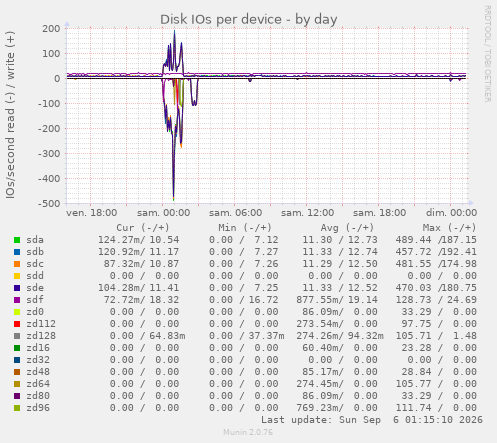This screenshot has width=497, height=443.
Task: Select the zd48 device label
Action: tap(38, 372)
